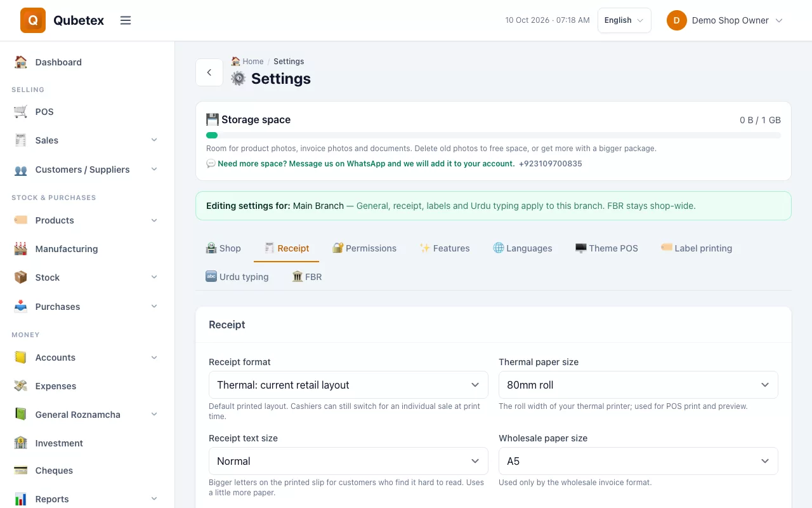
Task: Switch to the FBR tab
Action: (x=307, y=277)
